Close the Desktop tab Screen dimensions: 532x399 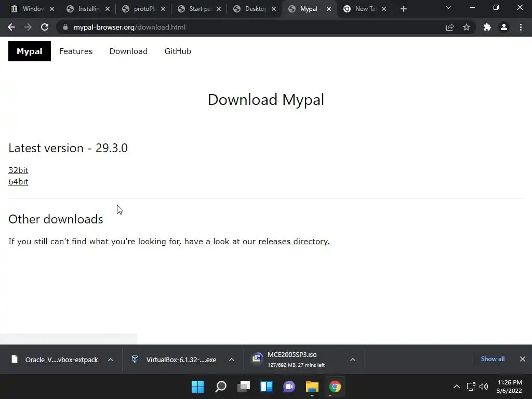coord(273,9)
